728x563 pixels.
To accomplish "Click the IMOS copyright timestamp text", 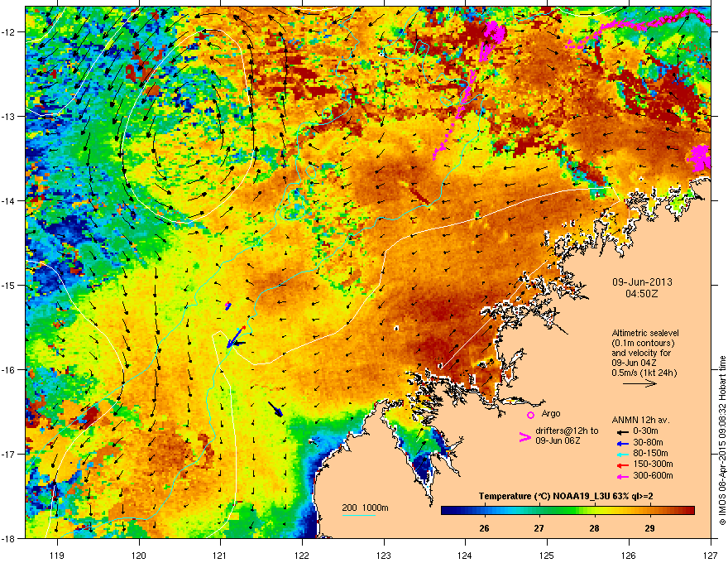I will point(722,440).
